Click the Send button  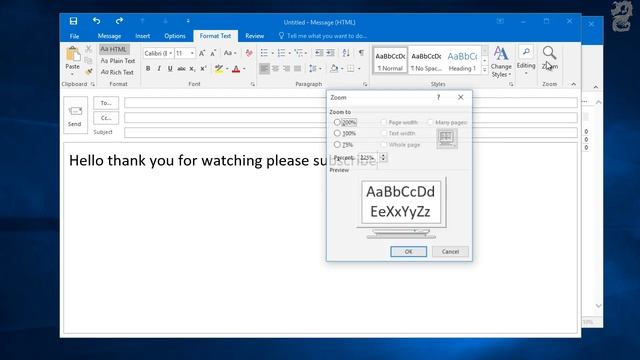tap(75, 115)
